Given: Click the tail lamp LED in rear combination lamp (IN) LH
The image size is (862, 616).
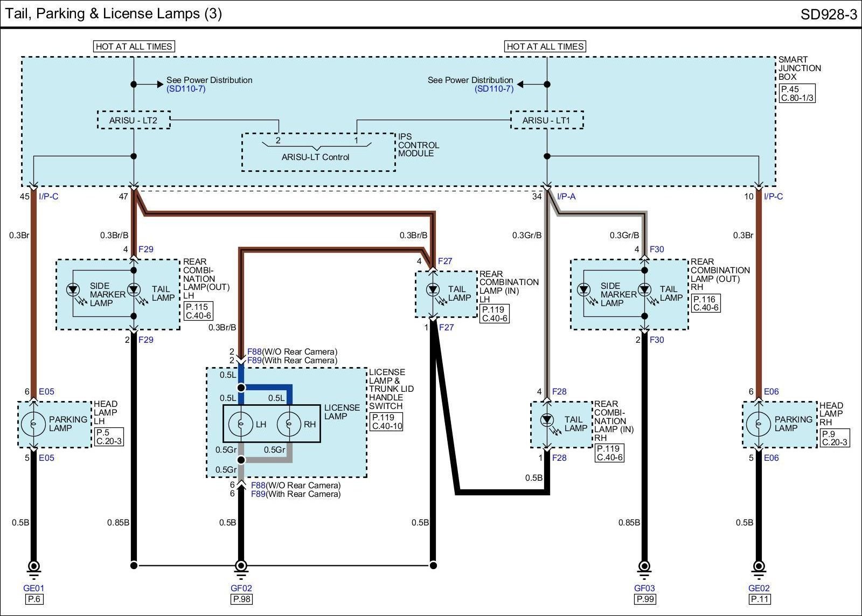Looking at the screenshot, I should (433, 290).
